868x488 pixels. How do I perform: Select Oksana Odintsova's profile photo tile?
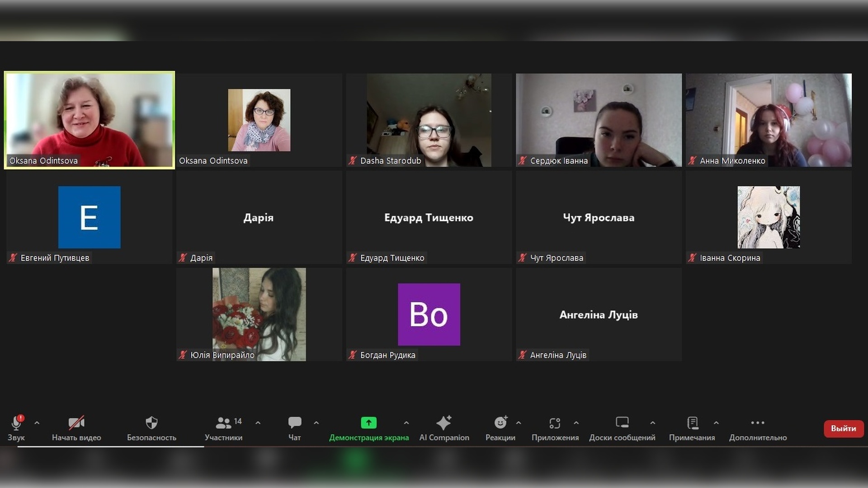[259, 120]
